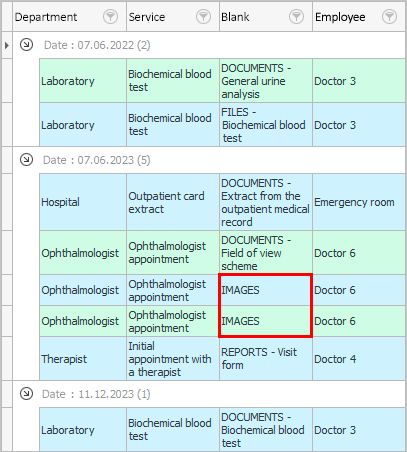Viewport: 407px width, 452px height.
Task: Click Biochemical blood test service under 11.12.2023
Action: [173, 430]
